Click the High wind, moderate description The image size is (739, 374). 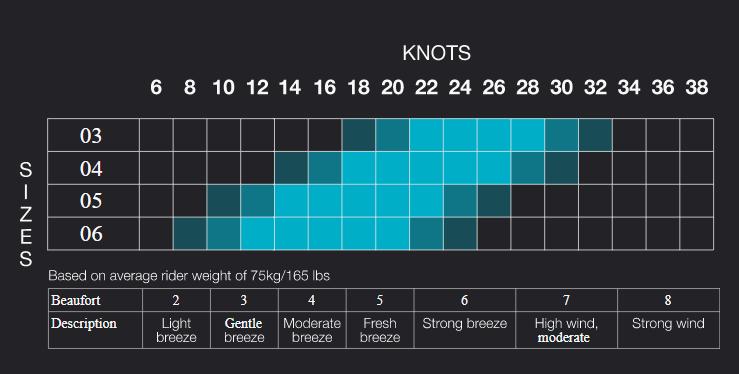(x=566, y=330)
